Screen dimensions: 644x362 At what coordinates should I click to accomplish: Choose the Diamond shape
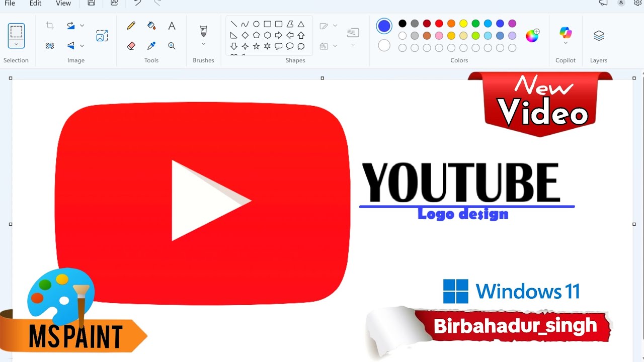(x=245, y=35)
